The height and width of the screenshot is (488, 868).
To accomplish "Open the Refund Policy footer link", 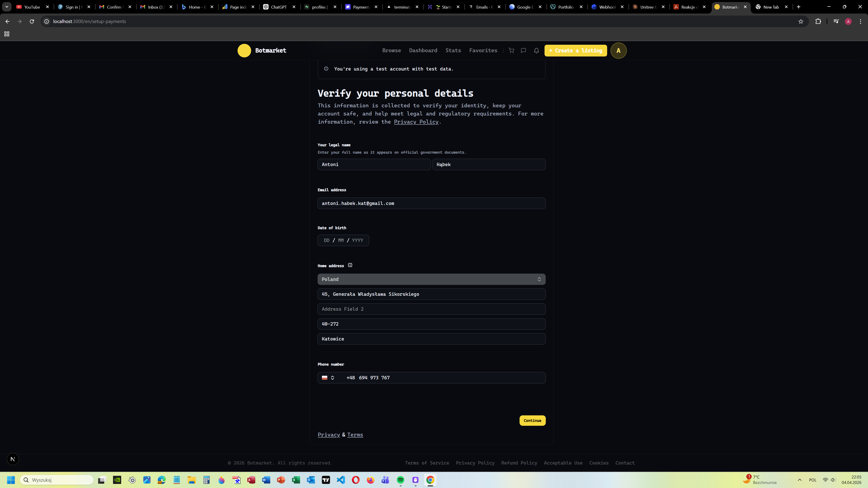I will click(519, 463).
